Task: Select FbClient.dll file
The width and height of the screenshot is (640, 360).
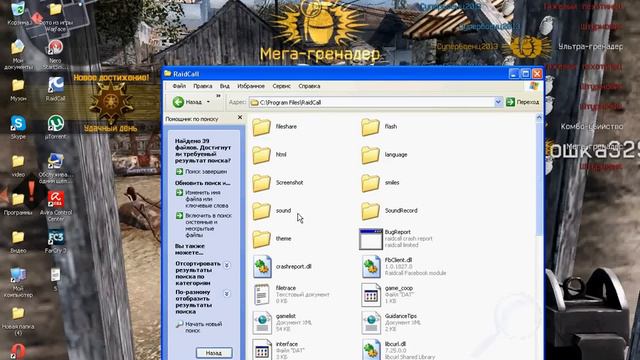Action: point(403,267)
